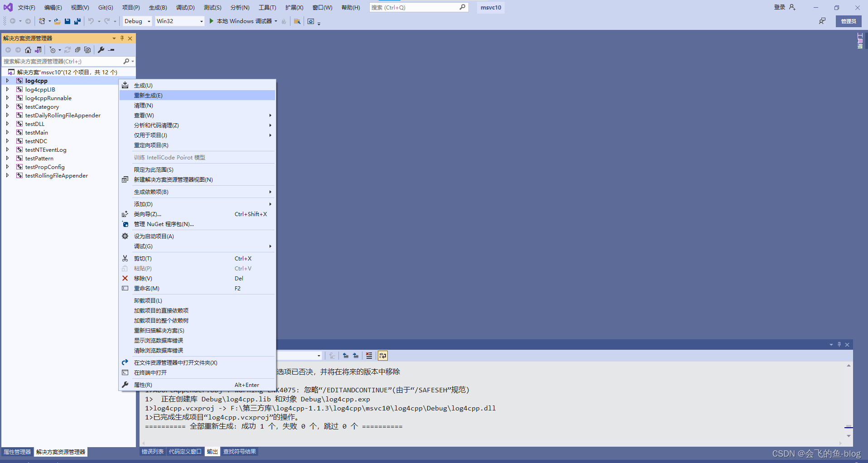Go to previous message in output toolbar
The height and width of the screenshot is (463, 868).
click(346, 356)
